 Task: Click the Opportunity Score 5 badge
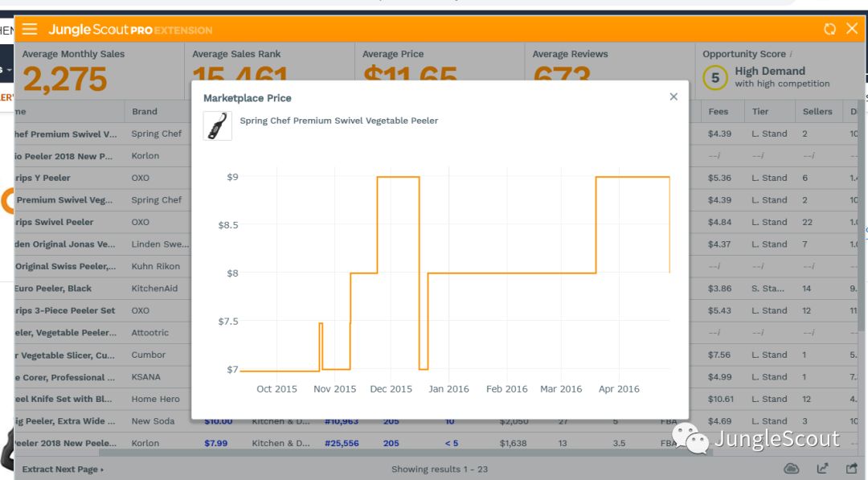coord(714,77)
